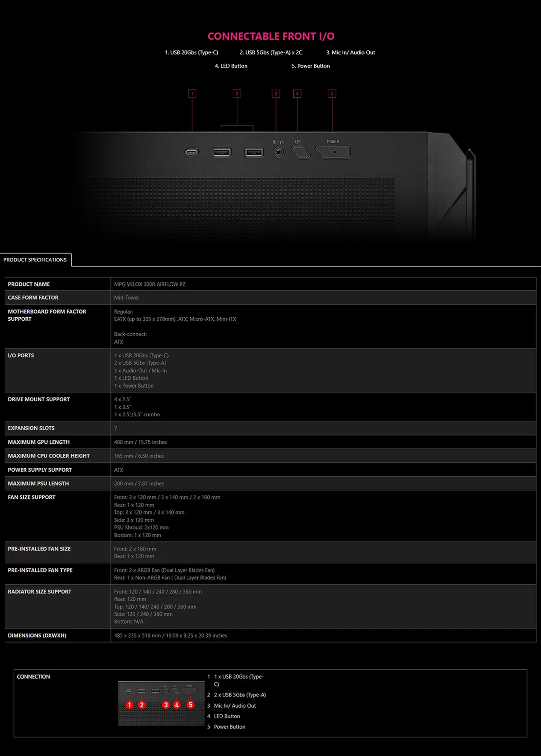Click '2 x USB 5Gbs (Type-A)' in the Connection list
The height and width of the screenshot is (756, 541).
coord(240,695)
